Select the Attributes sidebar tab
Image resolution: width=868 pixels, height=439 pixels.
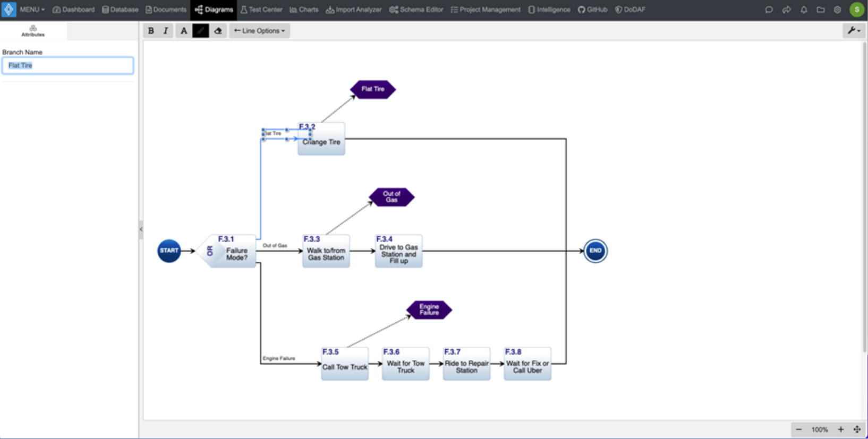point(33,31)
